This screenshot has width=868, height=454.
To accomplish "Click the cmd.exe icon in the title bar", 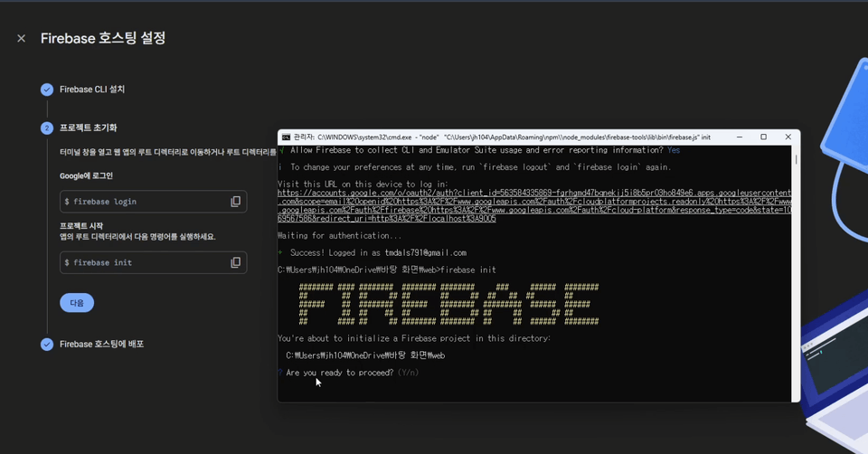I will 286,137.
